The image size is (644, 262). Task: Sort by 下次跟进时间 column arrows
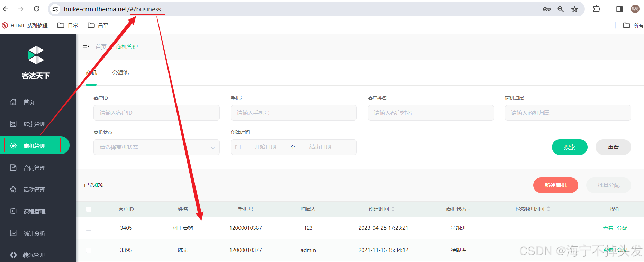tap(548, 209)
